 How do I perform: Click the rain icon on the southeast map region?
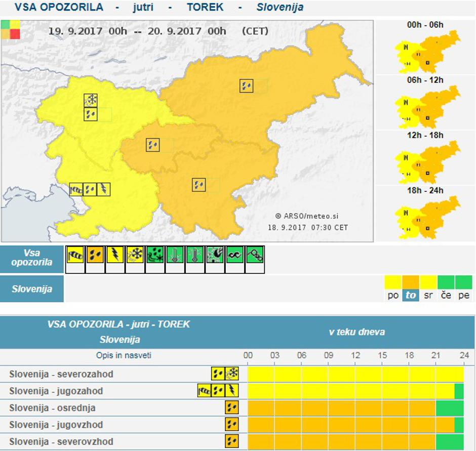point(199,185)
